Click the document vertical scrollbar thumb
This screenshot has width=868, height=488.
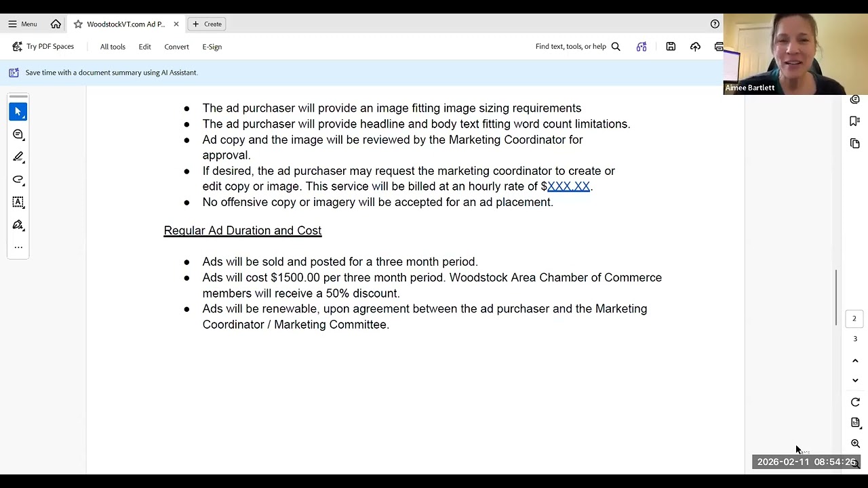[836, 297]
